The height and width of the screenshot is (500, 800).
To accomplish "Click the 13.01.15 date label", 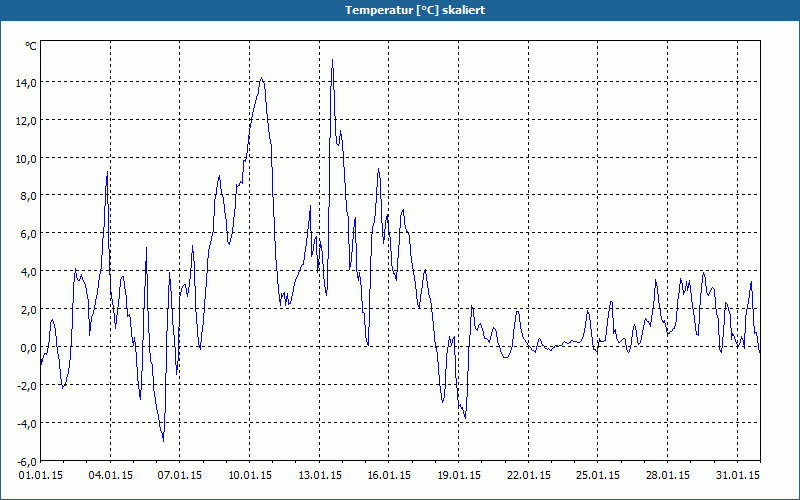I will pyautogui.click(x=319, y=475).
